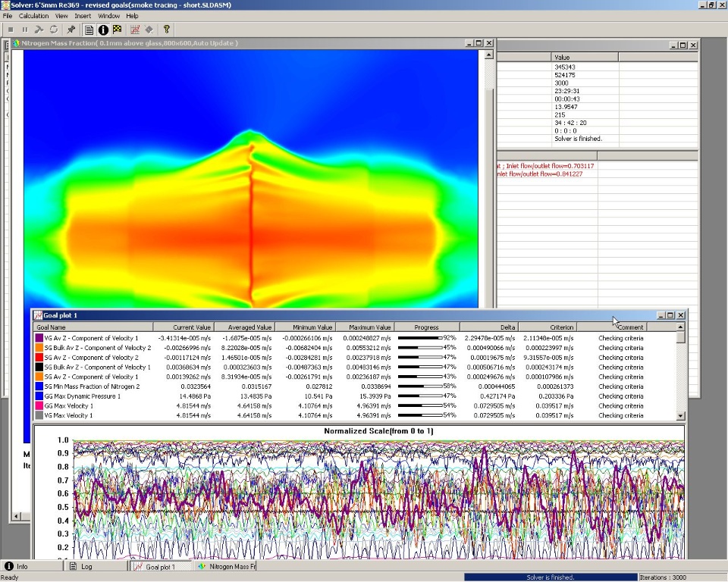The image size is (728, 582).
Task: Select goal row 'SG Bulk Av Z - Component of Velocity 2'
Action: (355, 348)
